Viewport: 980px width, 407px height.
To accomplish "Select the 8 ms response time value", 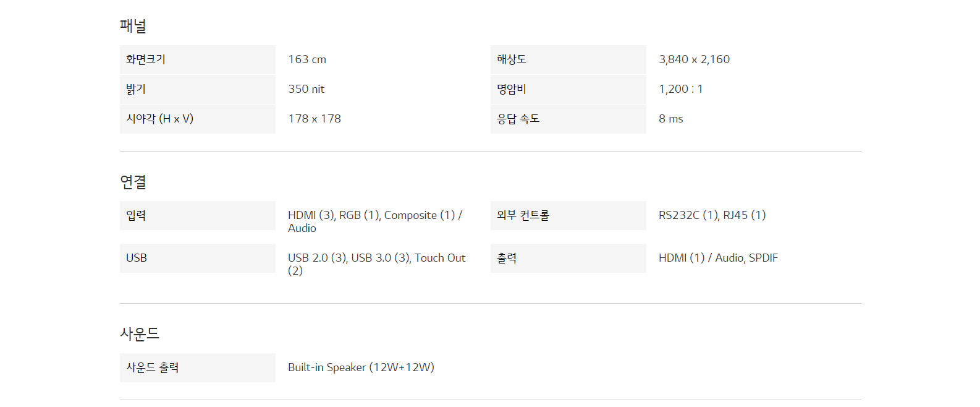I will (x=670, y=119).
